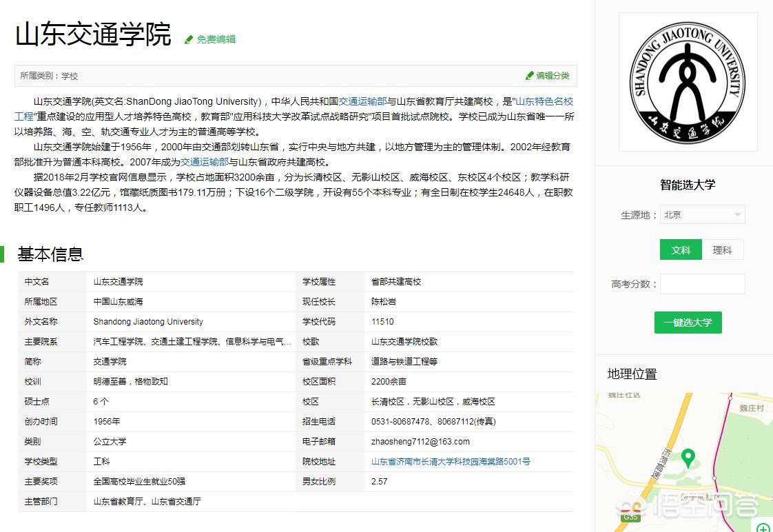Image resolution: width=773 pixels, height=532 pixels.
Task: Select the 中国山东威海 cell
Action: [118, 302]
